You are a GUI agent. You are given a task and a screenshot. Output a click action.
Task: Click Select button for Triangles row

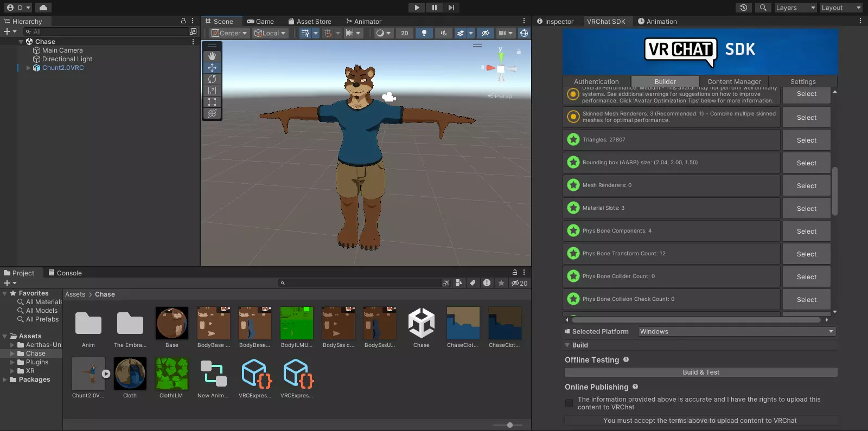click(806, 140)
